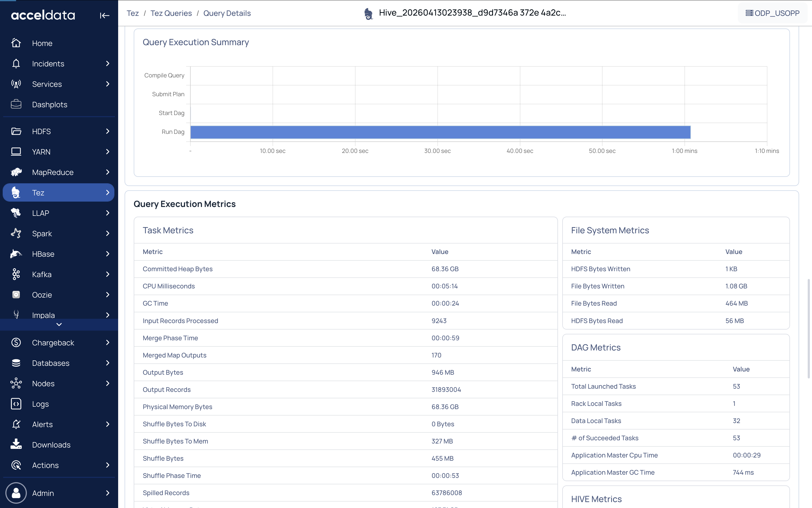Screen dimensions: 812x508
Task: Click the Task Metrics Value column header
Action: (440, 252)
